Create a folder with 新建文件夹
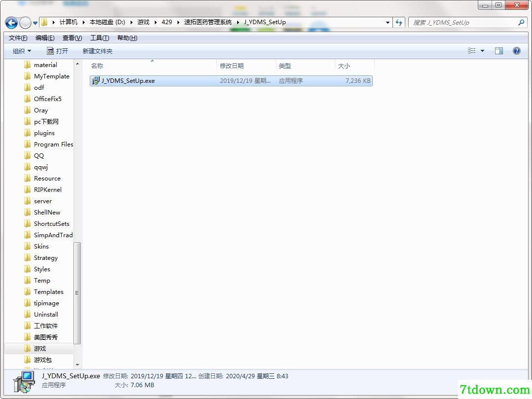Viewport: 532px width, 399px height. 97,51
